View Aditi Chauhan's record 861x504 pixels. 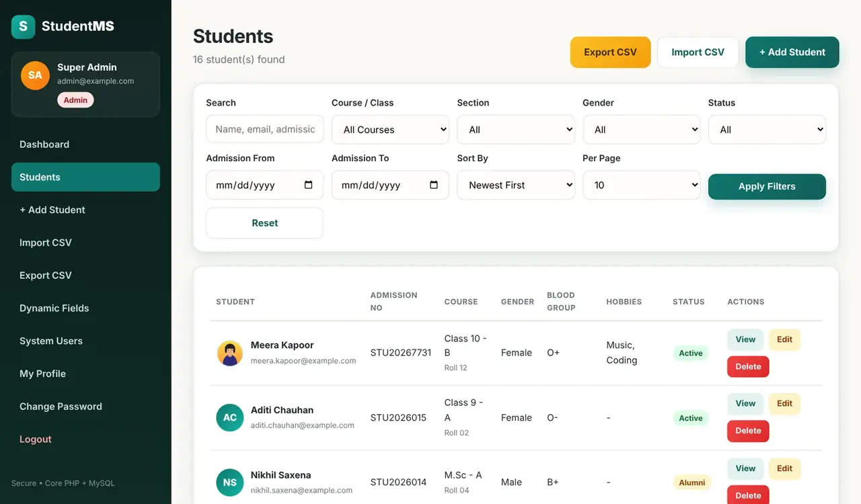745,404
